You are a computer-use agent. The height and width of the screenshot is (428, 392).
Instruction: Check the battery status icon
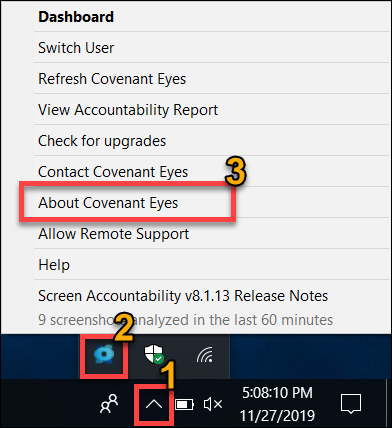pyautogui.click(x=184, y=404)
